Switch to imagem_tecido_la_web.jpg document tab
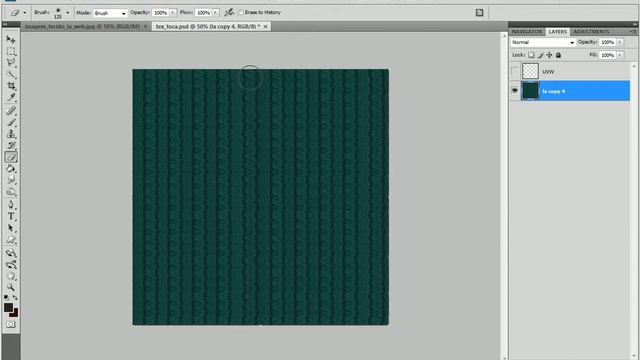Viewport: 640px width, 360px height. 82,26
